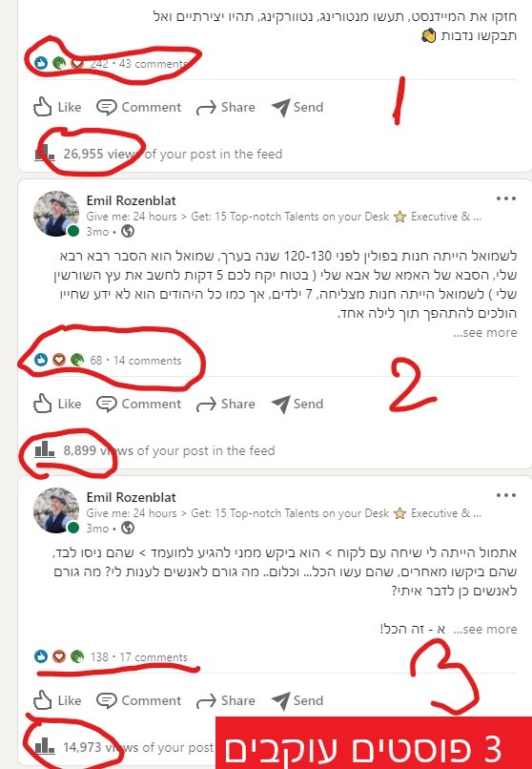Like the post with 138 reactions

click(x=57, y=700)
